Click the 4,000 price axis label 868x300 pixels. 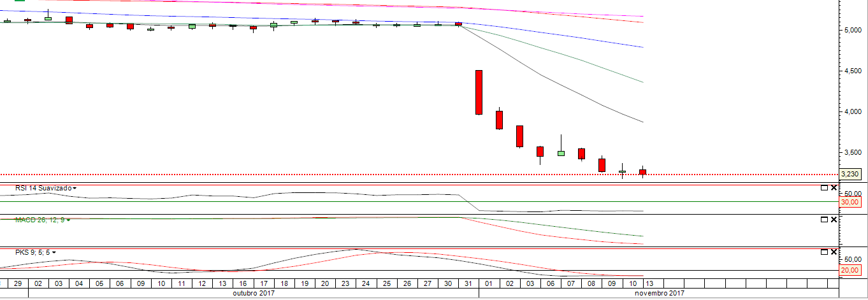click(x=852, y=111)
